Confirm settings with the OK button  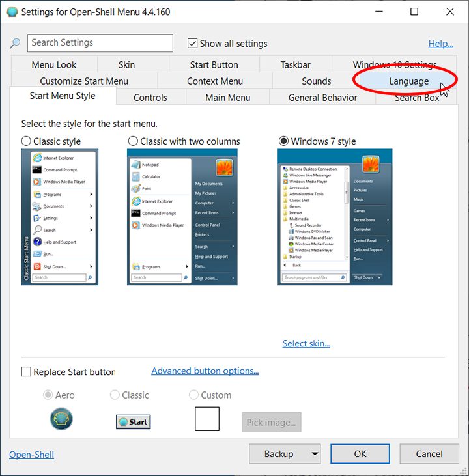coord(360,454)
